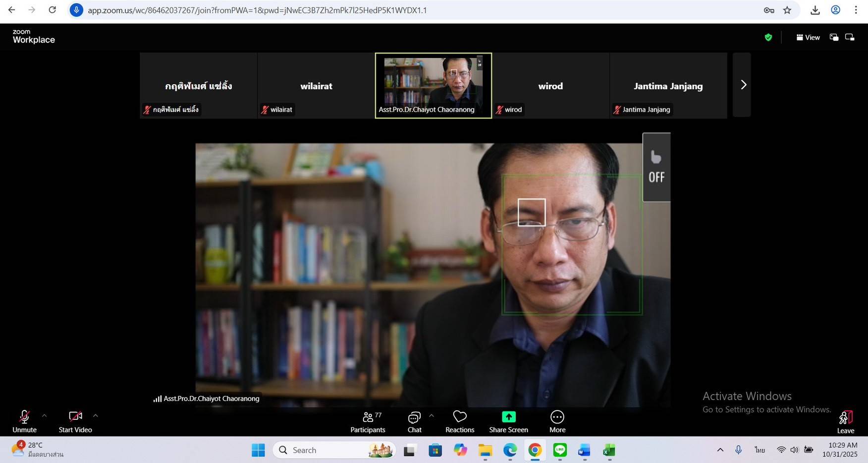Screen dimensions: 868x463
Task: Leave the Zoom meeting
Action: [845, 421]
